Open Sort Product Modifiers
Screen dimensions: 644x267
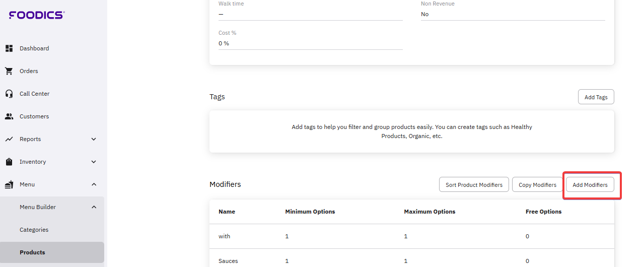[474, 185]
